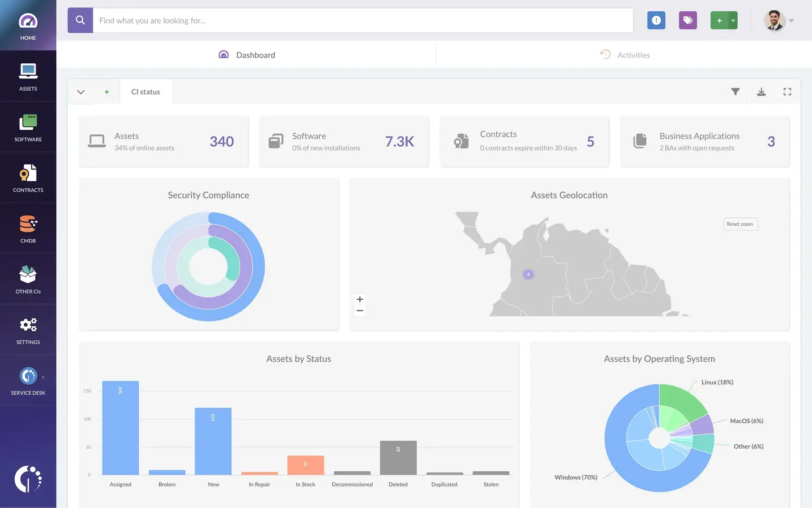Download the dashboard via download icon
Viewport: 812px width, 508px height.
(x=761, y=92)
